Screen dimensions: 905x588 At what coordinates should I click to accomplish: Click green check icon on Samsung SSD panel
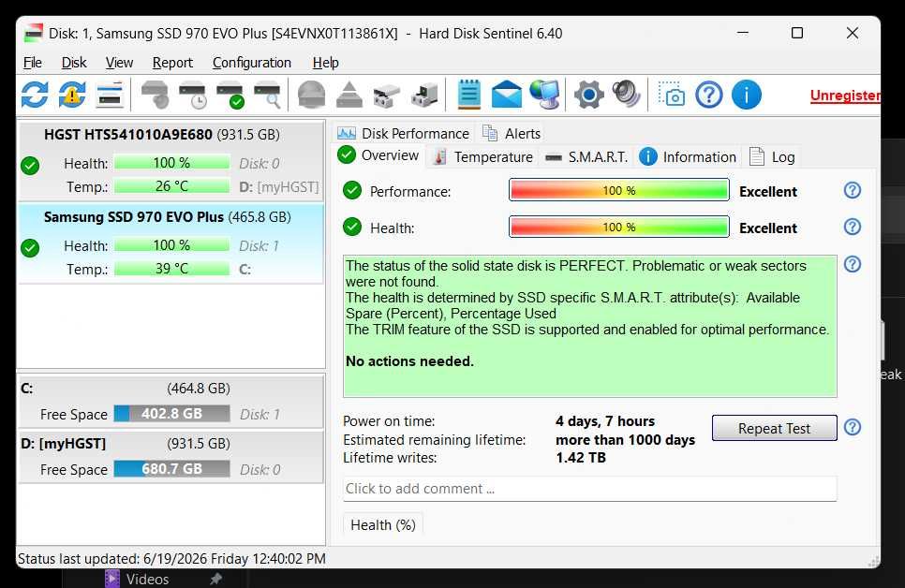(30, 248)
